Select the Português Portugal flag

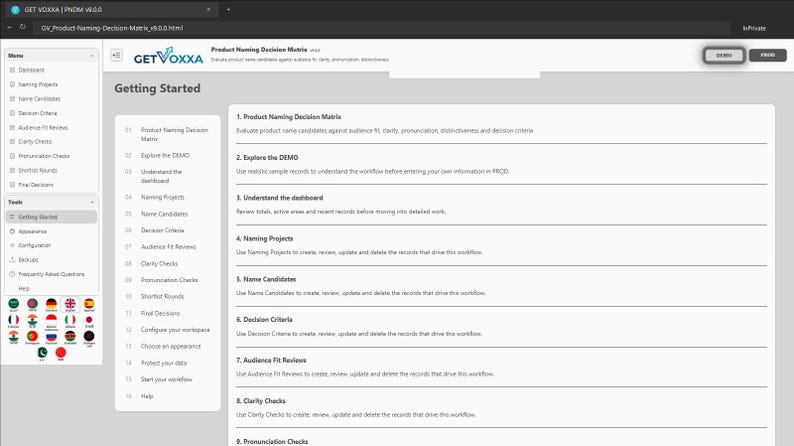point(32,337)
